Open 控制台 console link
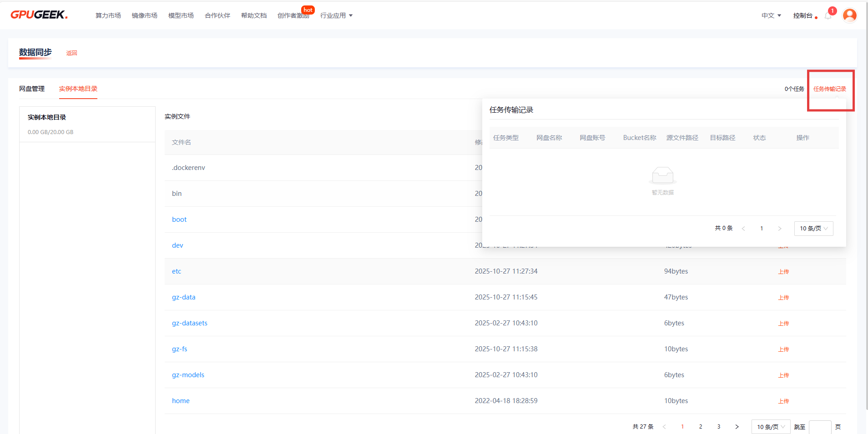Viewport: 868px width, 434px height. [x=802, y=15]
